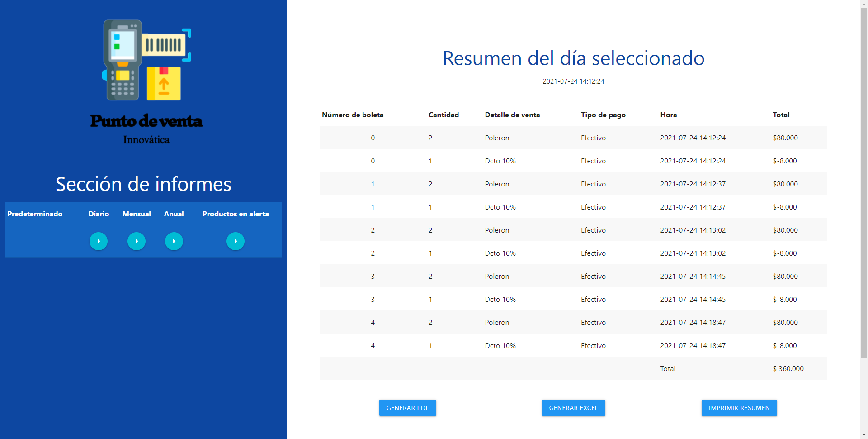Select the first Poleron row at 14:12:24
868x439 pixels.
pyautogui.click(x=573, y=138)
